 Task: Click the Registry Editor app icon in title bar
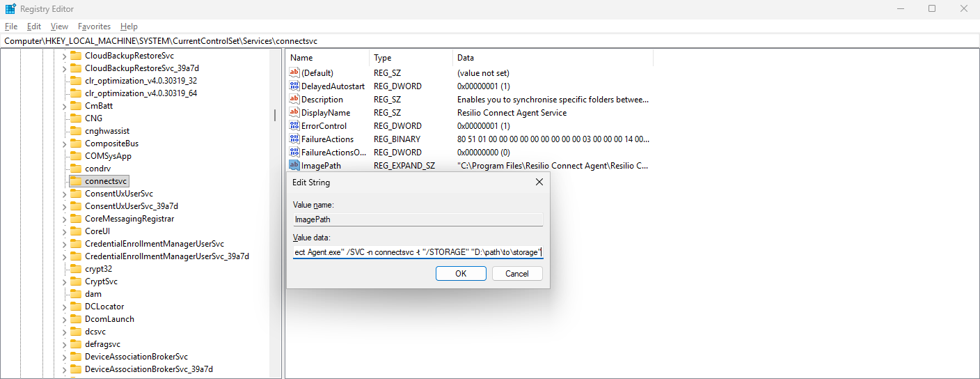(10, 9)
